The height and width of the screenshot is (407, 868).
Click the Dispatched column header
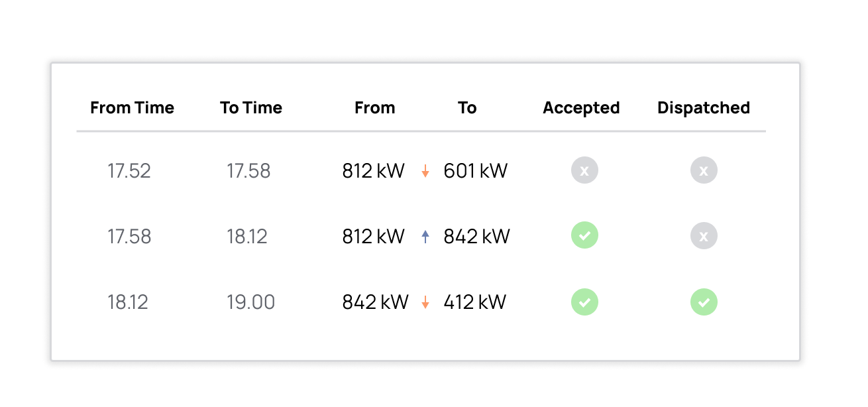(x=704, y=108)
